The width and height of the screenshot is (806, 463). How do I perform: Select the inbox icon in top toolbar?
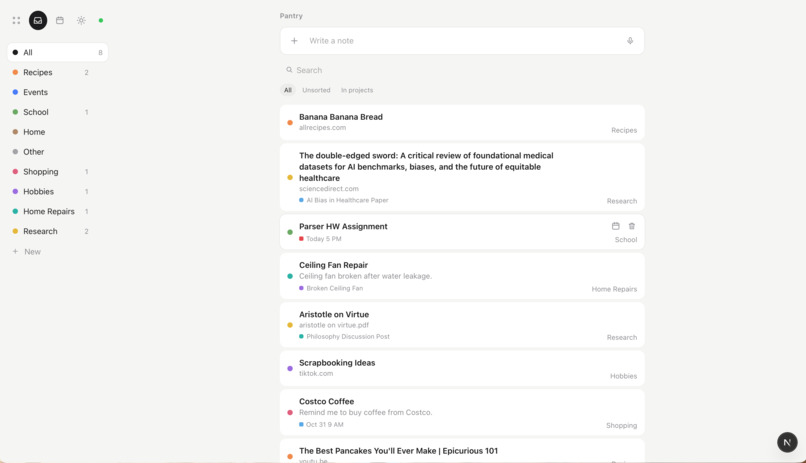tap(38, 21)
